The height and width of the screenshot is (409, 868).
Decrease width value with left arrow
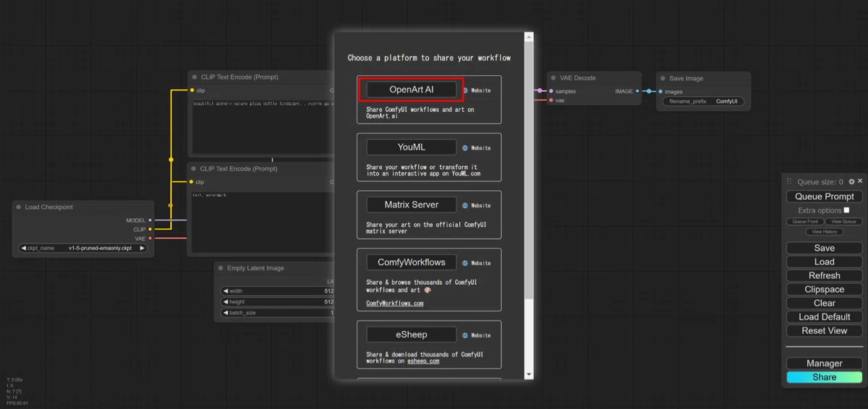[225, 291]
